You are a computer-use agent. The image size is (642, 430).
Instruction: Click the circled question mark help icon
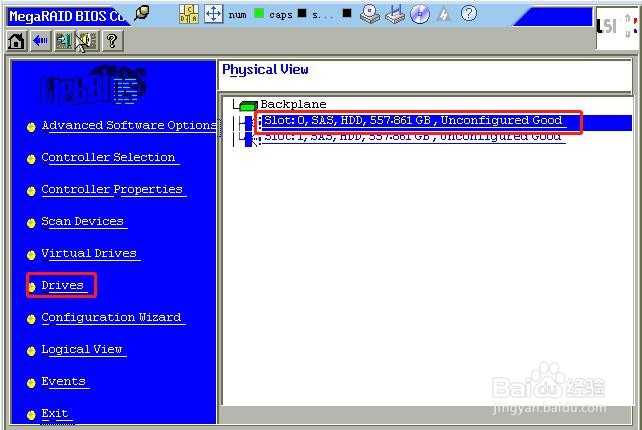(468, 14)
